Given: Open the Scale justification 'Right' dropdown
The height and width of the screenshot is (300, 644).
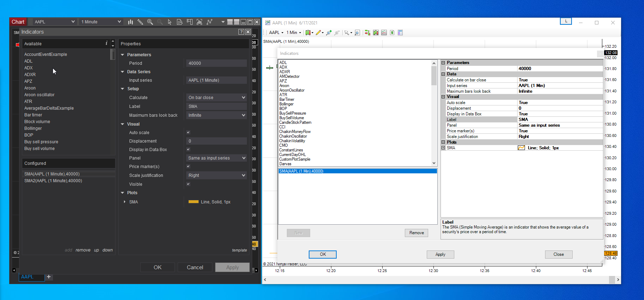Looking at the screenshot, I should click(217, 175).
